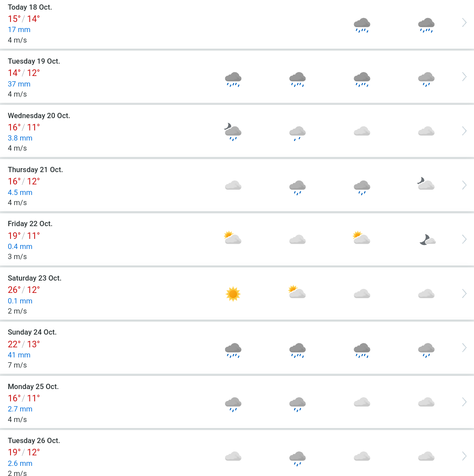Click Today 18 Oct. last heavy rain icon
Viewport: 474px width, 476px height.
(x=426, y=25)
